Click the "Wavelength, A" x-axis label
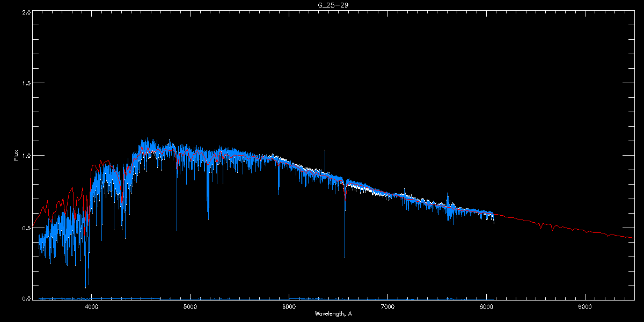Viewport: 644px width, 322px height. click(333, 314)
